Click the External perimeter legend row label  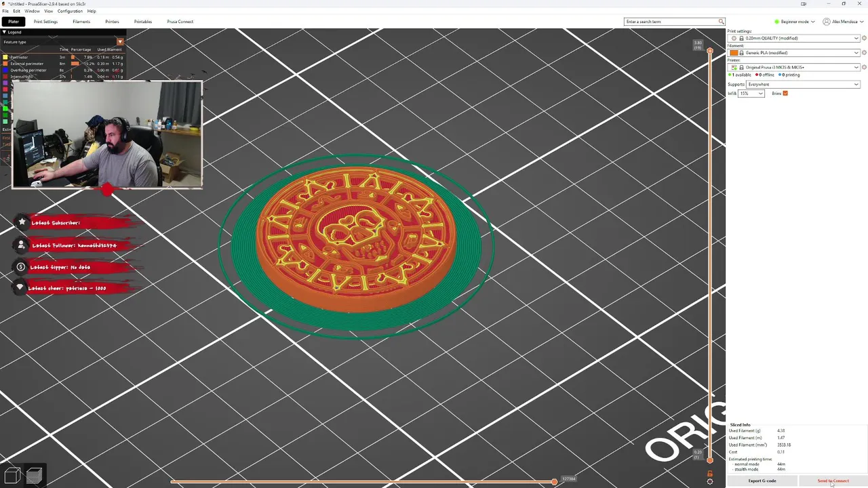pyautogui.click(x=27, y=64)
